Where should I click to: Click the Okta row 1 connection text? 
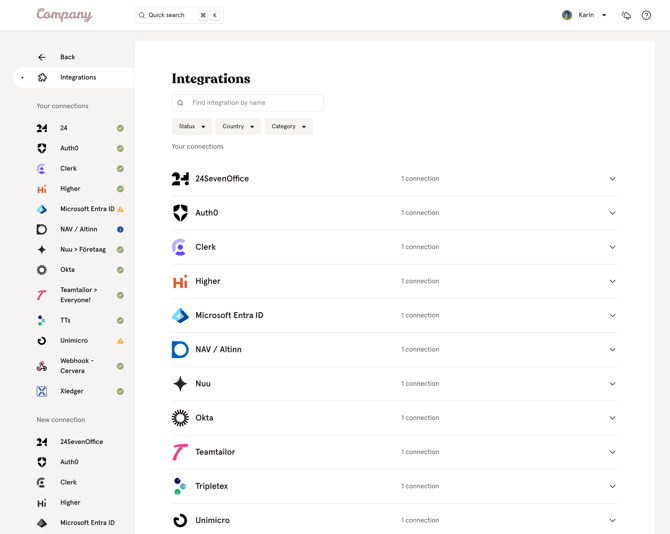pyautogui.click(x=420, y=418)
